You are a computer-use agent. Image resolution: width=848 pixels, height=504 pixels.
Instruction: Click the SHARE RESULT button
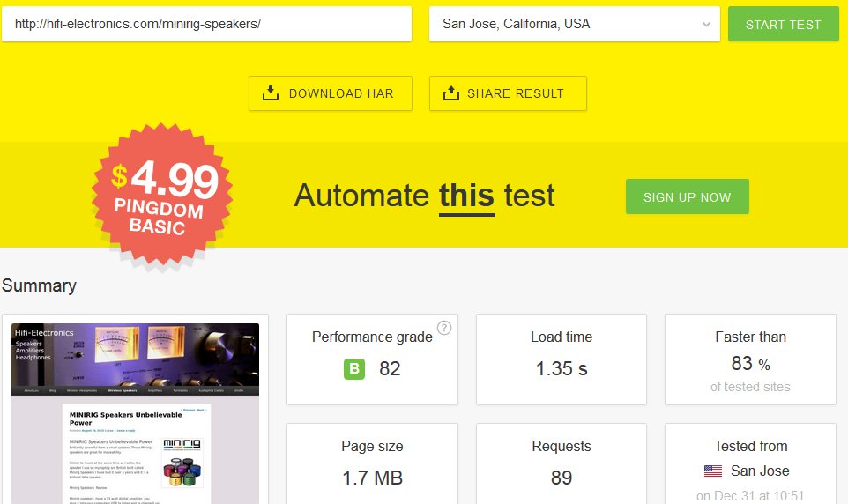tap(508, 93)
